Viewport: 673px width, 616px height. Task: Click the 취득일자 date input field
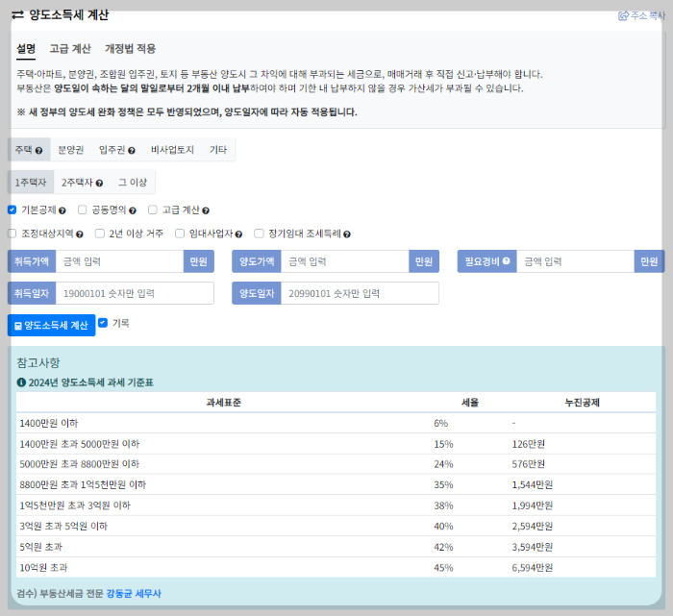coord(135,293)
